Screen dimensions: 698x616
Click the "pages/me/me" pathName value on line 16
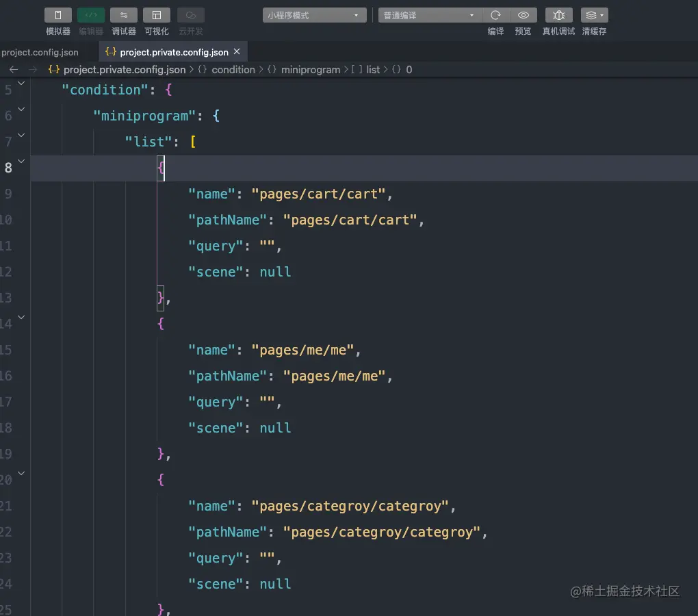[335, 376]
